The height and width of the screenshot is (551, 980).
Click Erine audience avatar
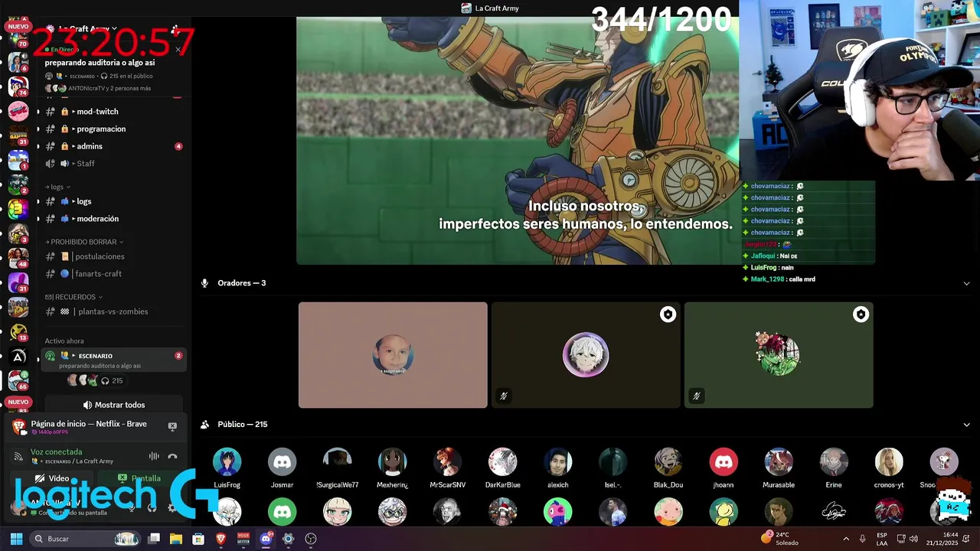[834, 461]
